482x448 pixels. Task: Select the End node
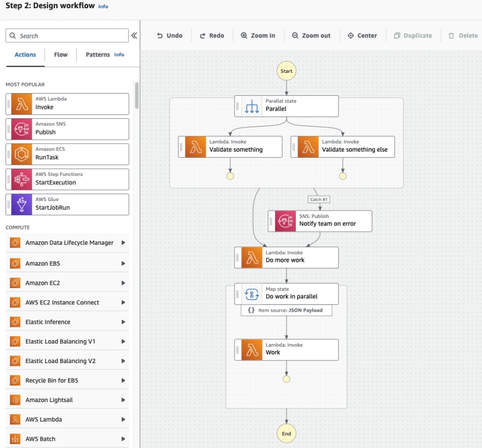(x=286, y=434)
